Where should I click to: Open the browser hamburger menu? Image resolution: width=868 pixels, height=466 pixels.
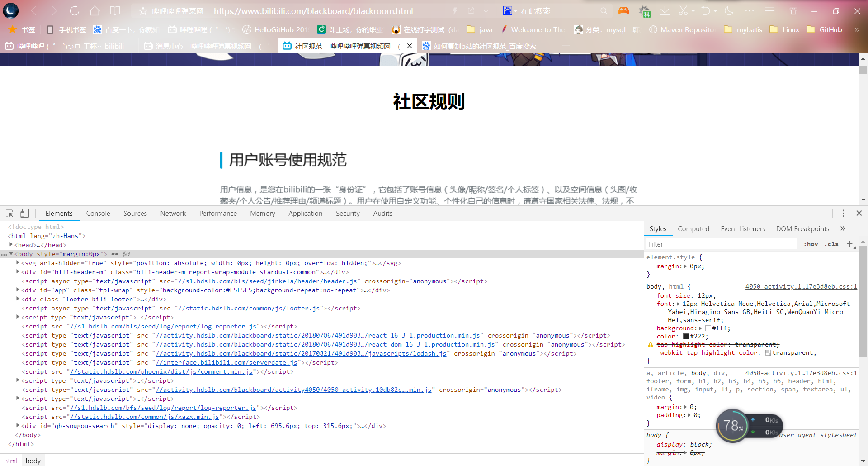click(x=770, y=10)
